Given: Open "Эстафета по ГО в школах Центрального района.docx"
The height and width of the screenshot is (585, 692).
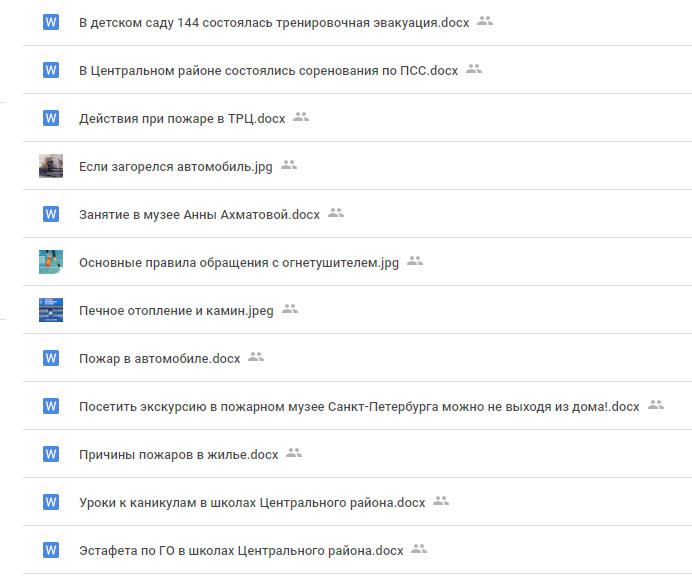Looking at the screenshot, I should pyautogui.click(x=241, y=550).
